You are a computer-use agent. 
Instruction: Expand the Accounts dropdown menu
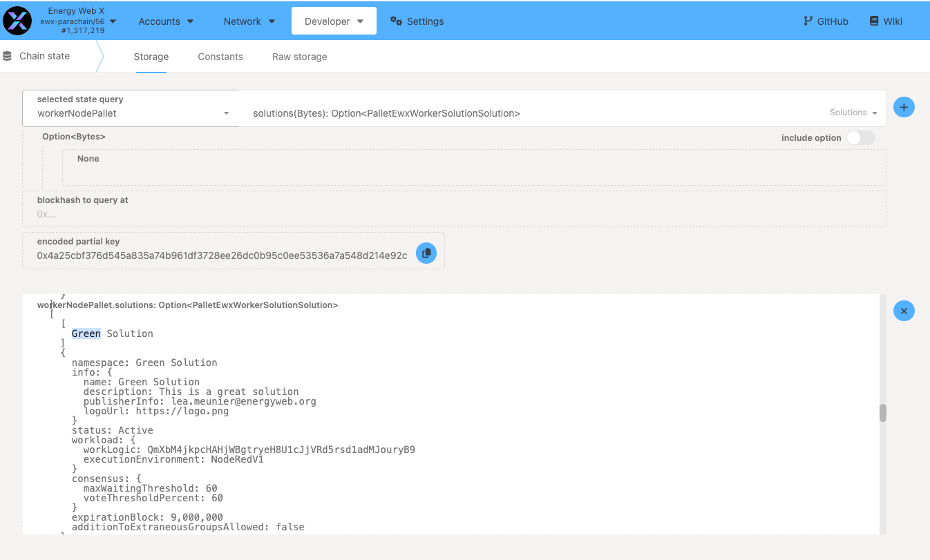click(166, 21)
